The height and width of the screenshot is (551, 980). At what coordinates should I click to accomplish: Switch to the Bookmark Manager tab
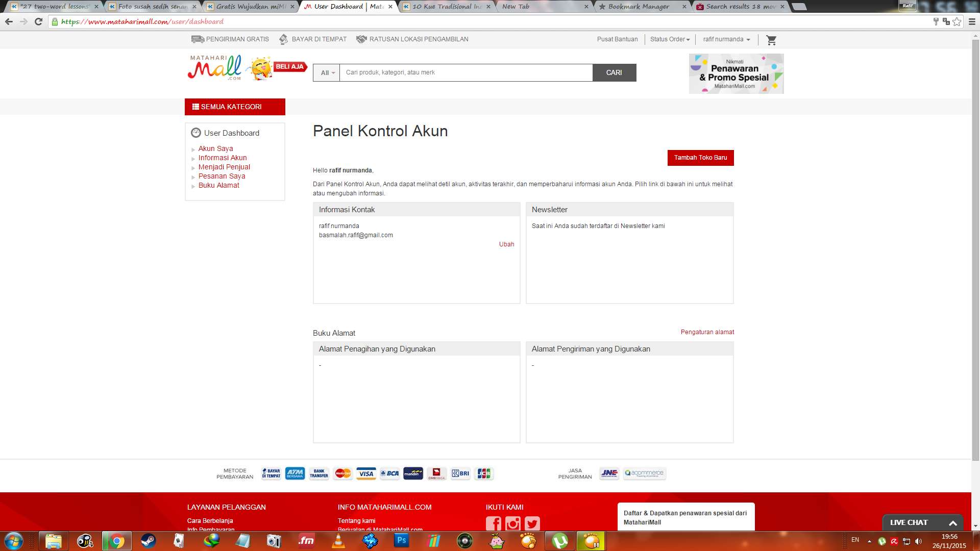(x=642, y=7)
